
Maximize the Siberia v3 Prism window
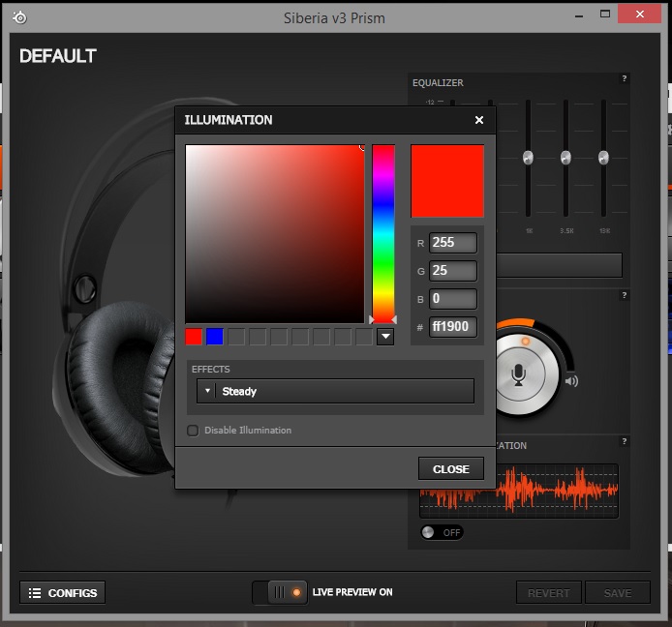pyautogui.click(x=605, y=15)
